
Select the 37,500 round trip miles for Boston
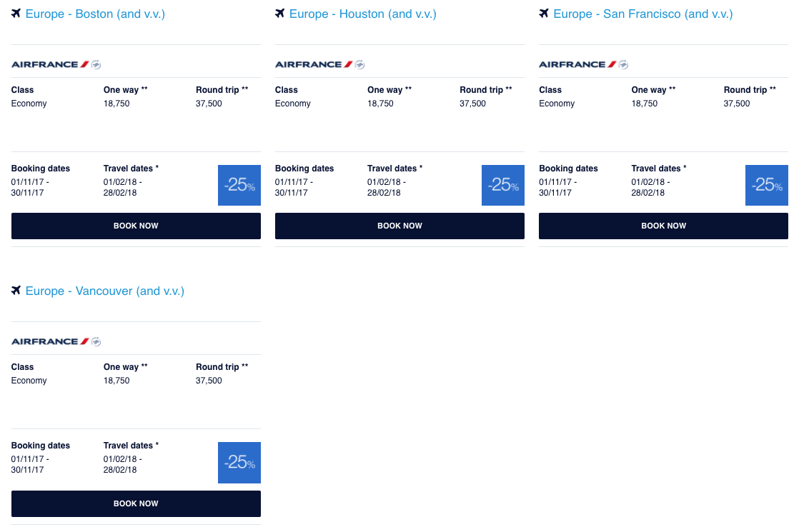[209, 104]
